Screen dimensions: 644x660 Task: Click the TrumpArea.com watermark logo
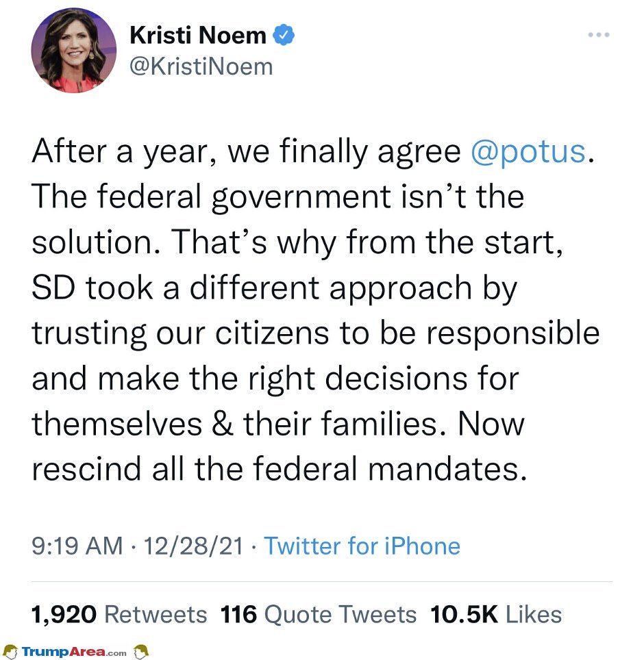[74, 652]
